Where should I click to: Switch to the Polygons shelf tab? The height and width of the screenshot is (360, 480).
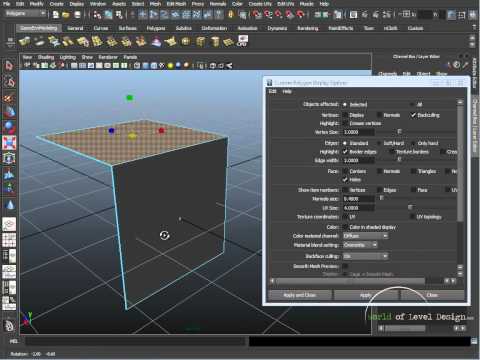coord(156,28)
